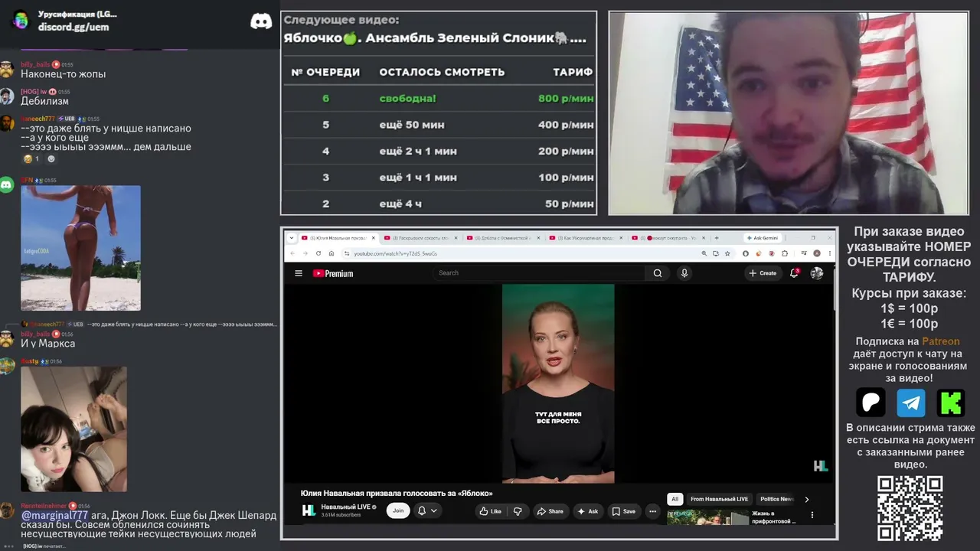Click the chat message 'Дебилизм'

click(44, 101)
